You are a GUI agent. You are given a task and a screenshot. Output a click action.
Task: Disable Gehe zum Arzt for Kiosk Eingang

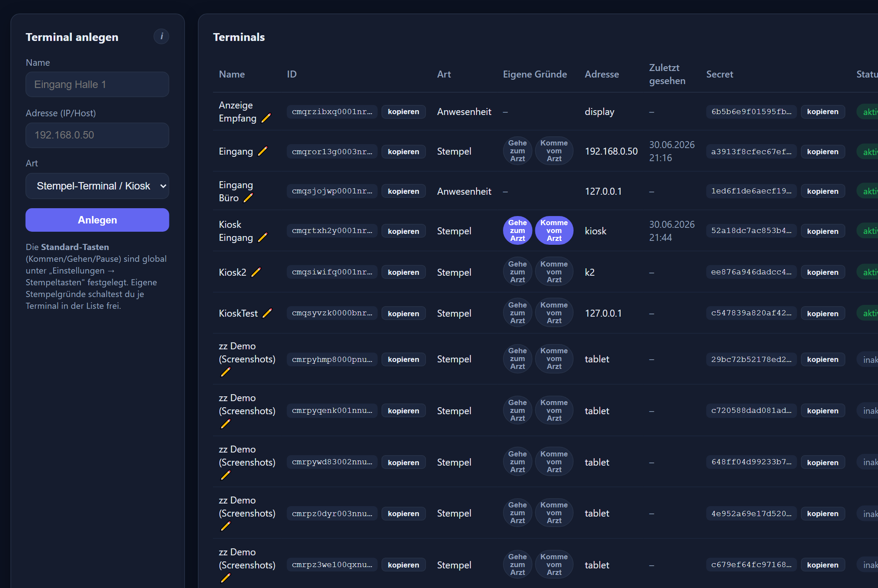pyautogui.click(x=517, y=230)
